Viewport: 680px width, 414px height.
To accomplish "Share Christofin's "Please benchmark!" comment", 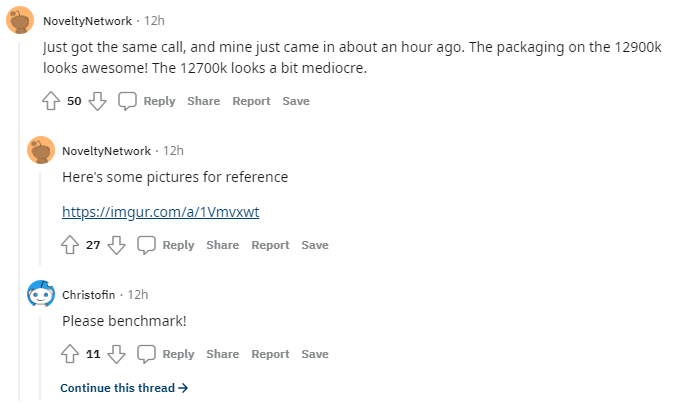I will tap(222, 354).
